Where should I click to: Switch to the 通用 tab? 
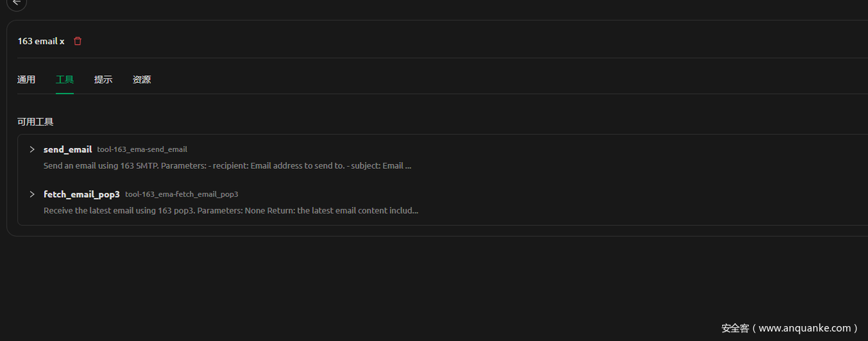(x=26, y=79)
